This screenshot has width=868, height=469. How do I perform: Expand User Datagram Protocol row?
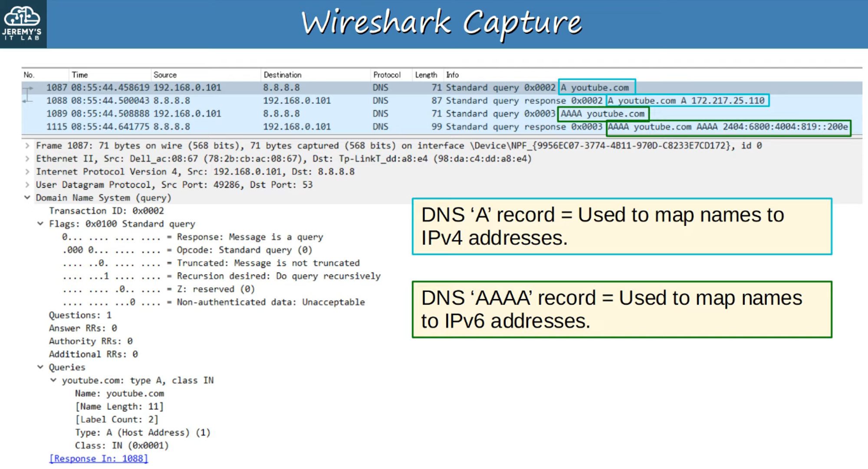pyautogui.click(x=27, y=185)
